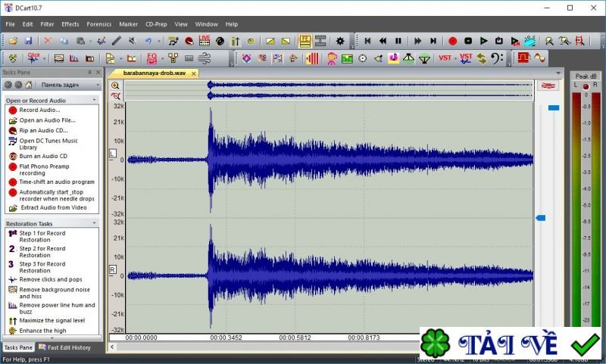
Task: Collapse the Restoration Tasks section
Action: [x=95, y=224]
